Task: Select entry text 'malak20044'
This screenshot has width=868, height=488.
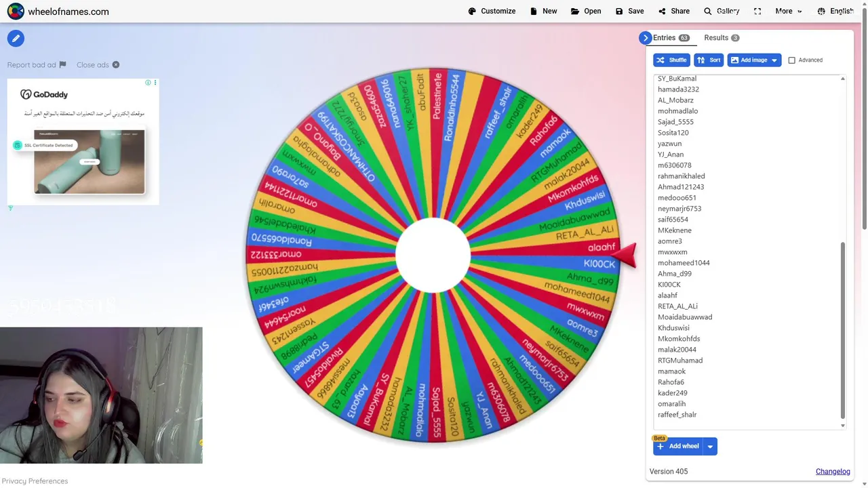Action: 677,350
